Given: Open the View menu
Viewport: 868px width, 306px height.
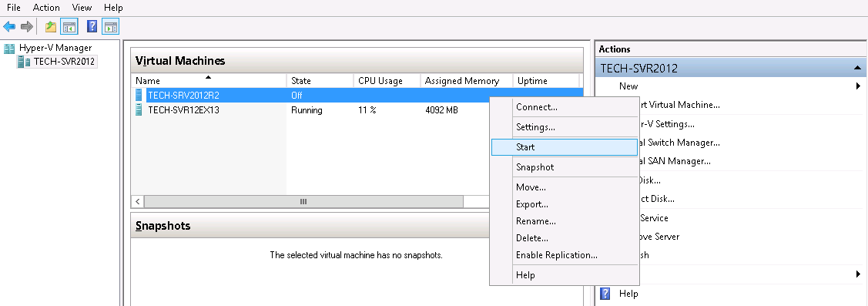Looking at the screenshot, I should (x=82, y=8).
